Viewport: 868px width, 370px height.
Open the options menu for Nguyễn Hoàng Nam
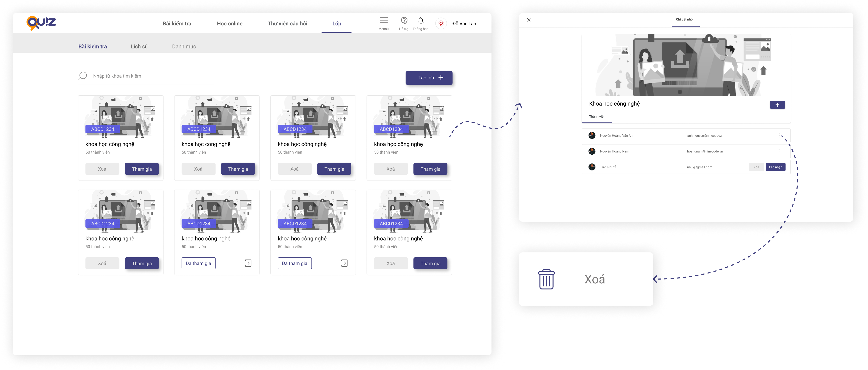click(779, 151)
